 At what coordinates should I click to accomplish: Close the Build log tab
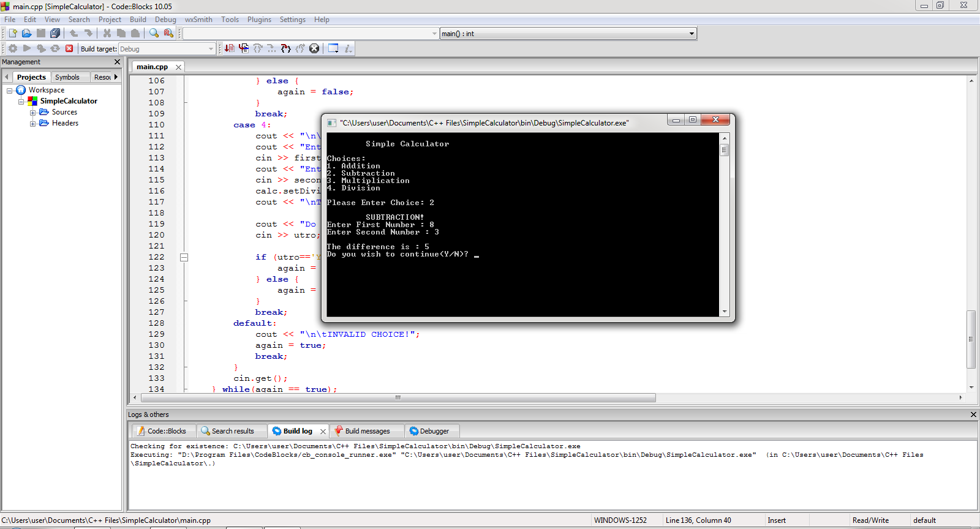pos(323,432)
